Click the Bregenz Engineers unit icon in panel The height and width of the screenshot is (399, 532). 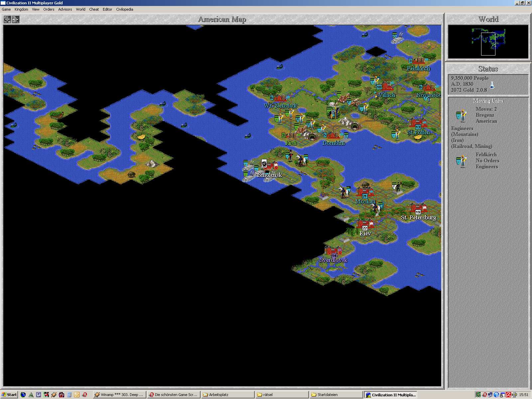pyautogui.click(x=461, y=115)
